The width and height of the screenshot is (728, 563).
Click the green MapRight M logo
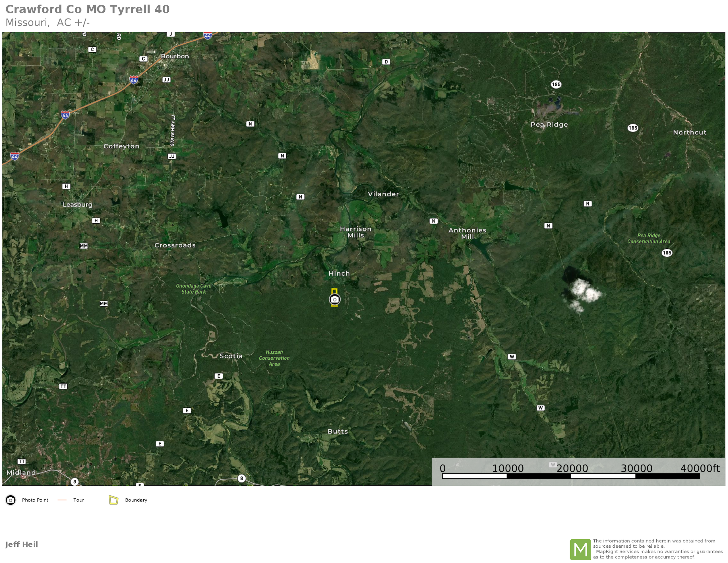[580, 549]
